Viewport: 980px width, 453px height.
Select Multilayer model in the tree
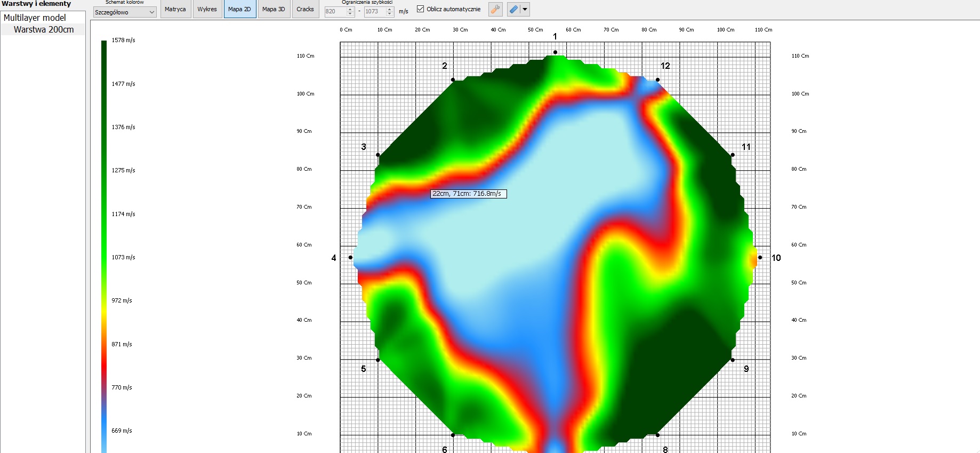coord(35,18)
